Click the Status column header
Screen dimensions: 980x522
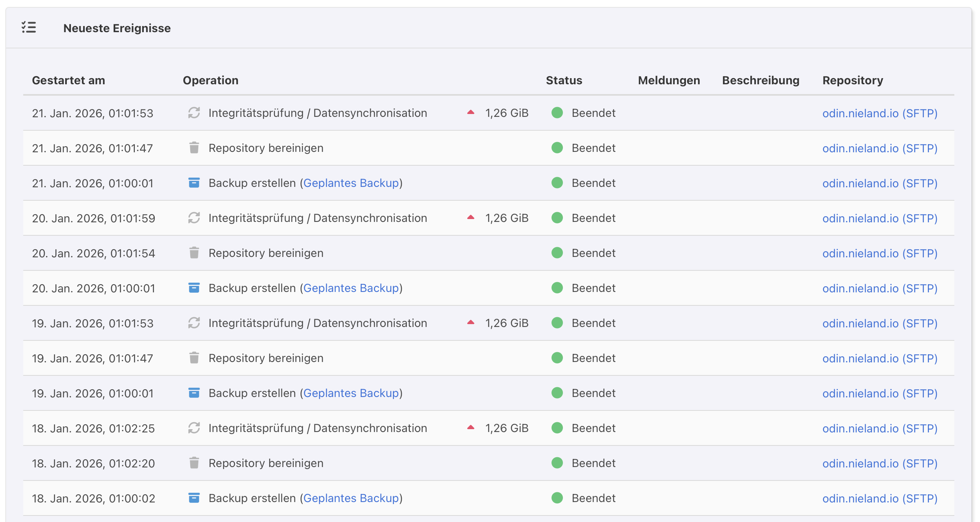point(564,80)
